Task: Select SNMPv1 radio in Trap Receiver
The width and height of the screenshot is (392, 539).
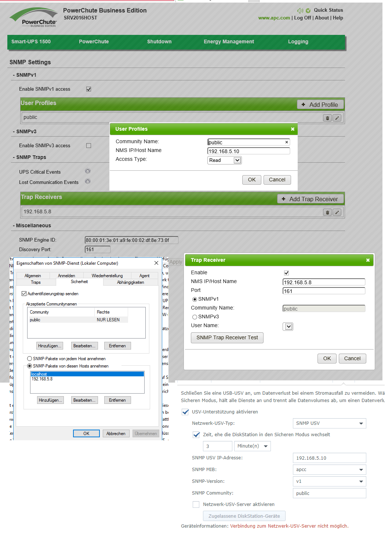Action: tap(195, 299)
